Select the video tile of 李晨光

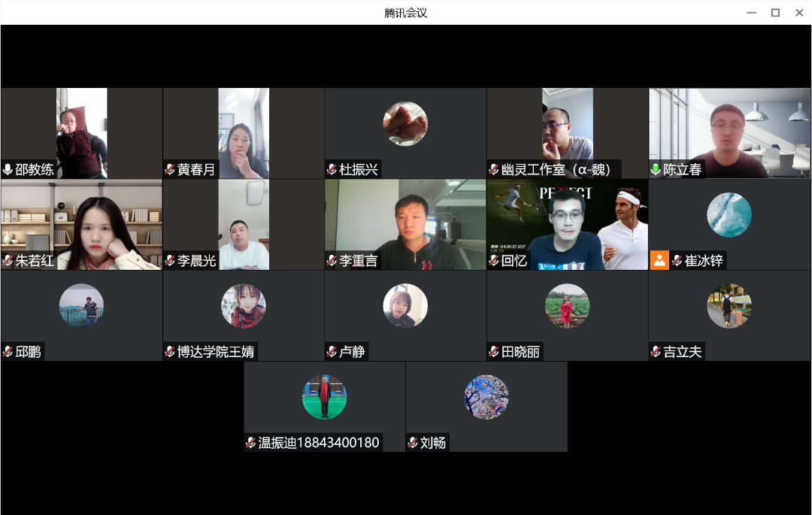click(x=244, y=225)
